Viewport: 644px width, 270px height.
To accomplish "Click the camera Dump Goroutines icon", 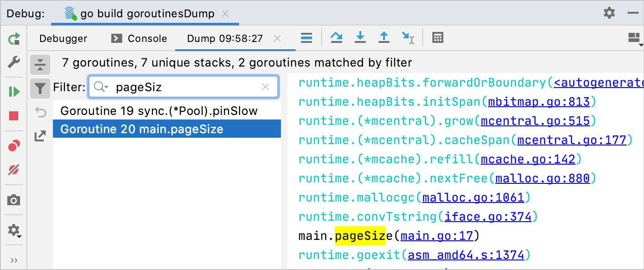I will click(x=14, y=200).
